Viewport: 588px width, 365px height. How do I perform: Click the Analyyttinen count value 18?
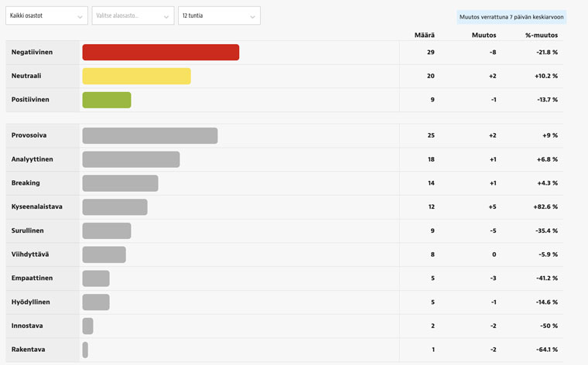coord(431,159)
